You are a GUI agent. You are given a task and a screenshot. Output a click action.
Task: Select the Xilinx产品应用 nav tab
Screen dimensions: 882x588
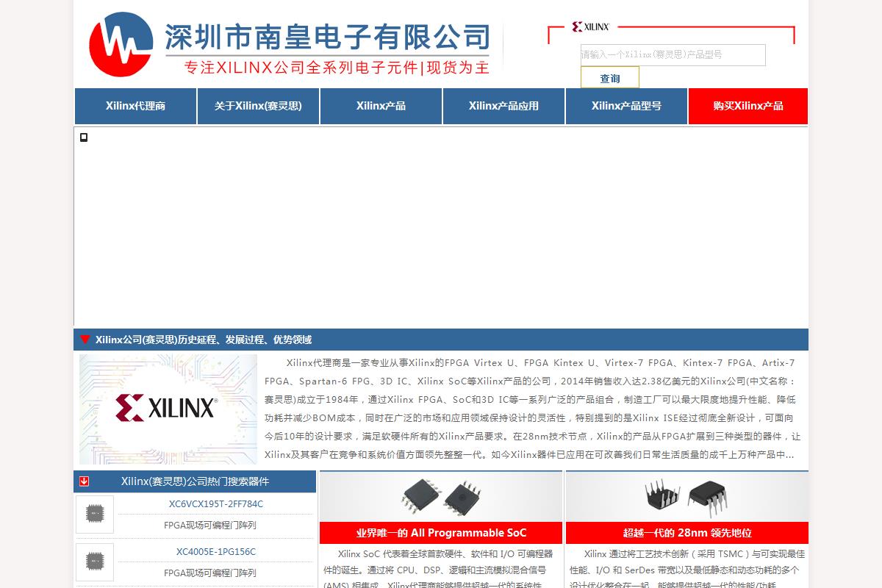503,106
